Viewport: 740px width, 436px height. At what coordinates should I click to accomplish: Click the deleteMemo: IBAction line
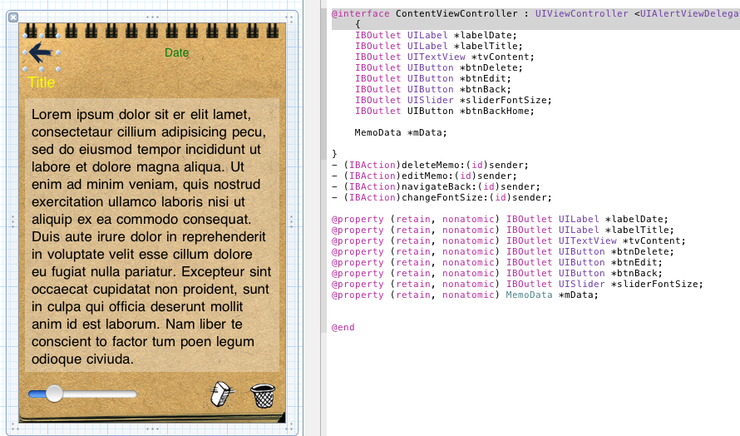(x=430, y=165)
